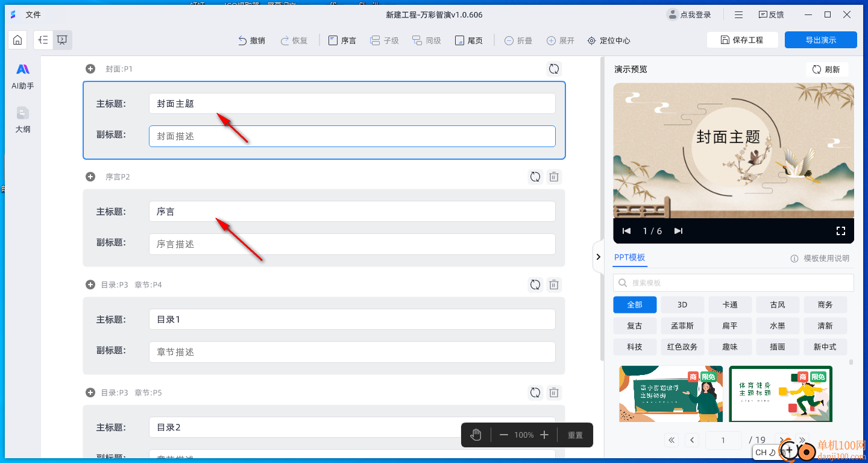Viewport: 868px width, 463px height.
Task: Regenerate the 序言P2 card
Action: 535,177
